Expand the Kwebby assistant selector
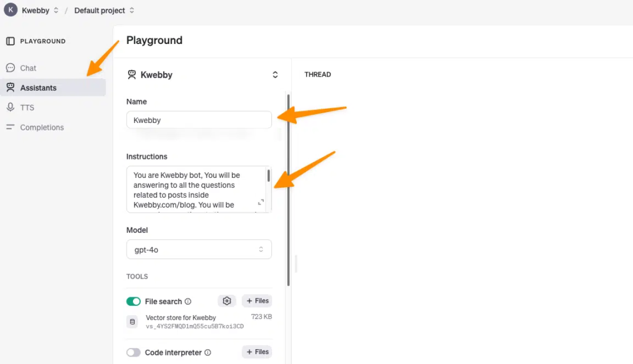 275,75
